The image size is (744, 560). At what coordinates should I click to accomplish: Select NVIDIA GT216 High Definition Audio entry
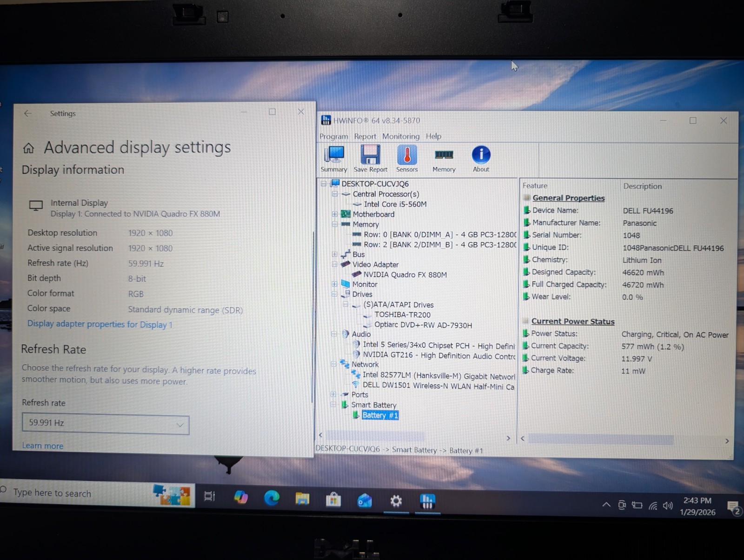pyautogui.click(x=439, y=355)
